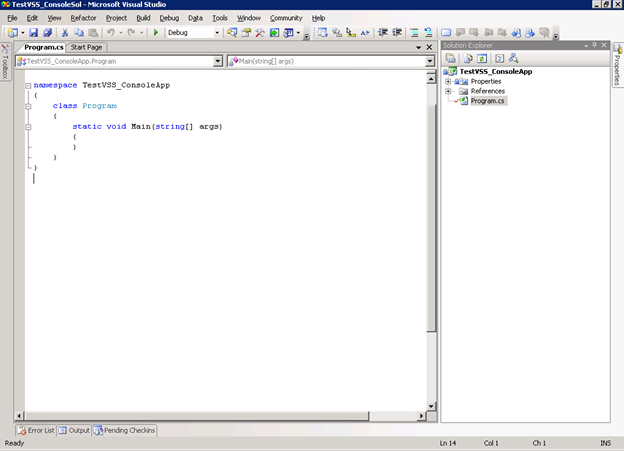Expand the Properties node in Solution Explorer
This screenshot has height=451, width=624.
point(448,81)
